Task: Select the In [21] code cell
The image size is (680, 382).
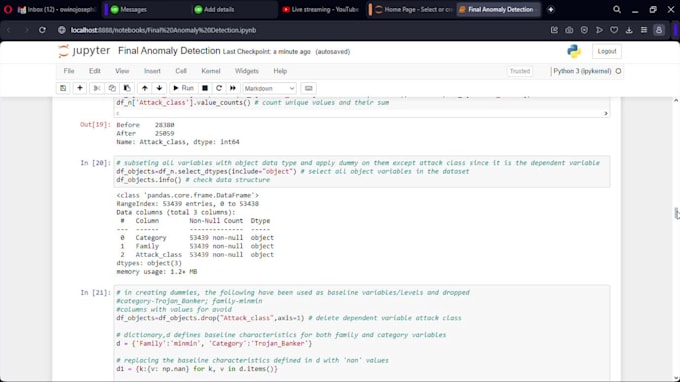Action: (362, 333)
